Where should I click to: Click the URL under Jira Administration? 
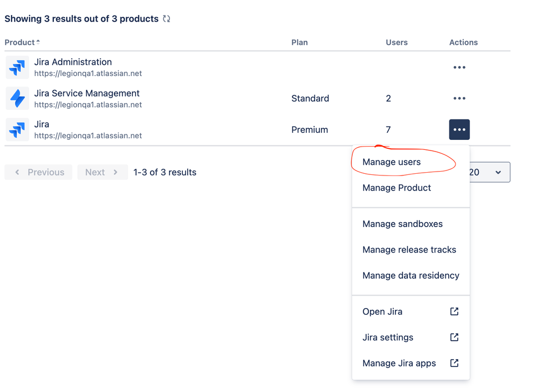pyautogui.click(x=88, y=74)
